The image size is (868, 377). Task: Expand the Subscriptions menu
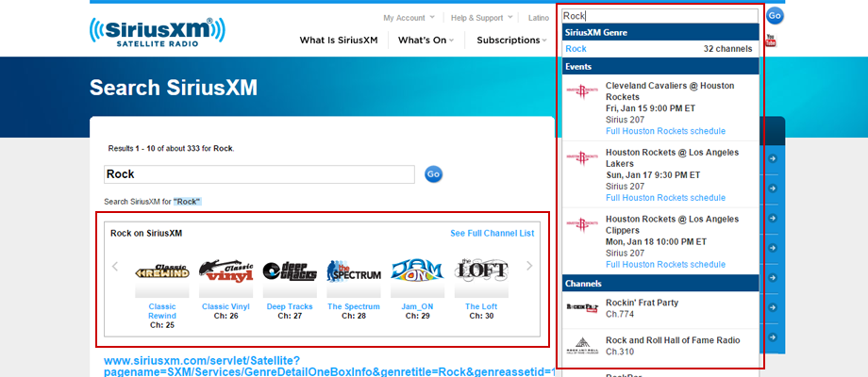[511, 40]
